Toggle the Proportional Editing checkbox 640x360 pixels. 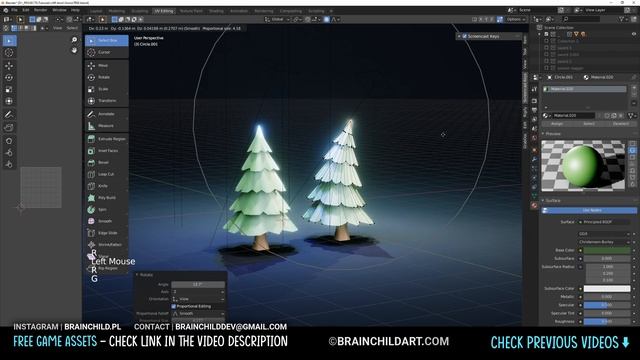(x=174, y=306)
